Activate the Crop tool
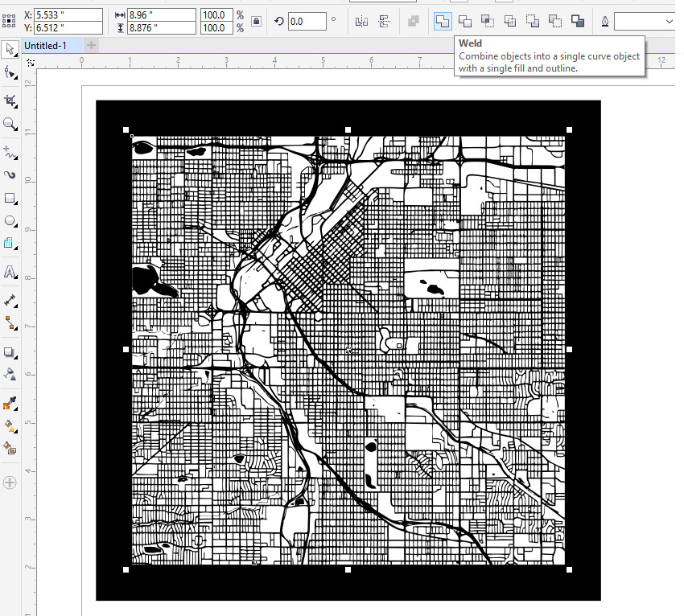This screenshot has height=616, width=684. tap(10, 99)
